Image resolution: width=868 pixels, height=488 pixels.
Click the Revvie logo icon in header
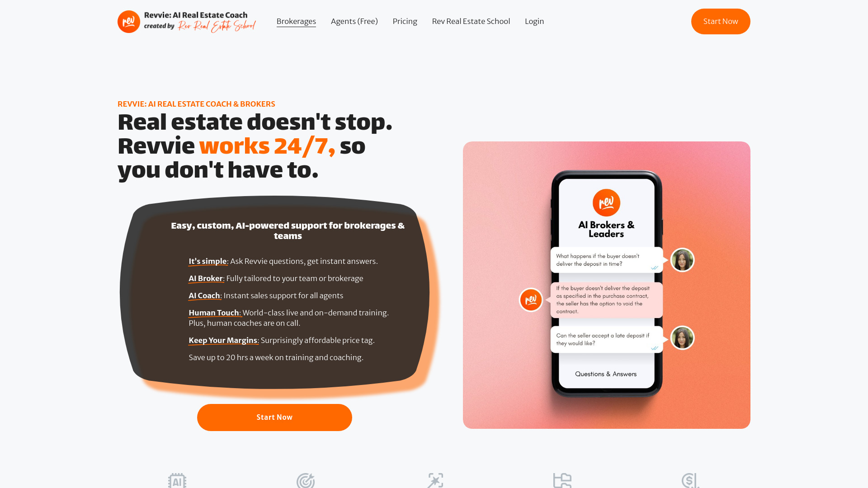[127, 21]
